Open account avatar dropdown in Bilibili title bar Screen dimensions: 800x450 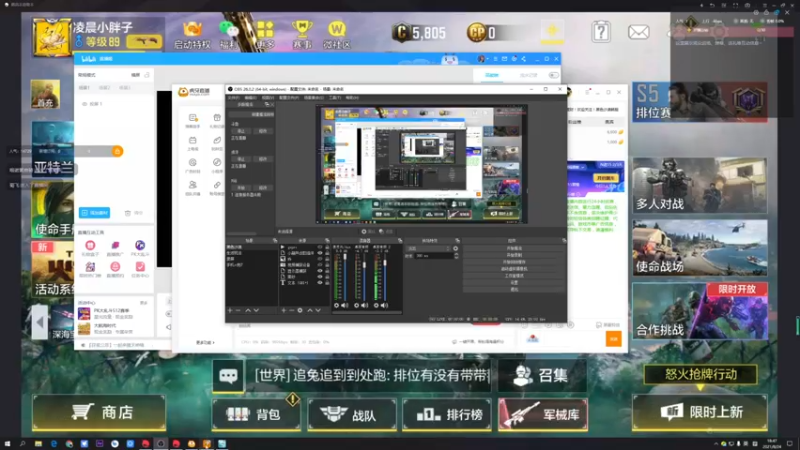pos(483,59)
